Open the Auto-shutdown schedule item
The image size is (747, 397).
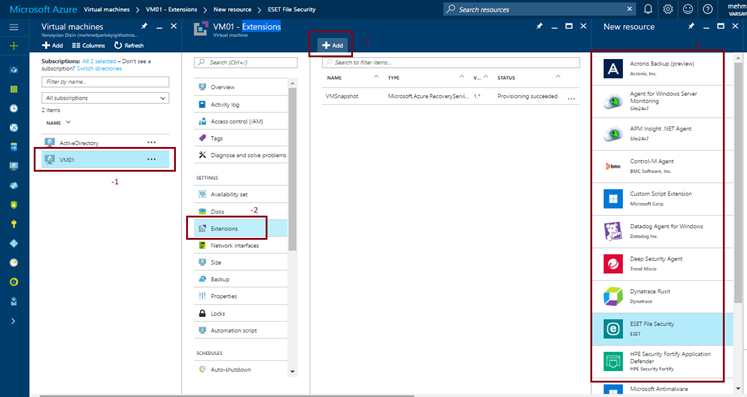tap(241, 370)
